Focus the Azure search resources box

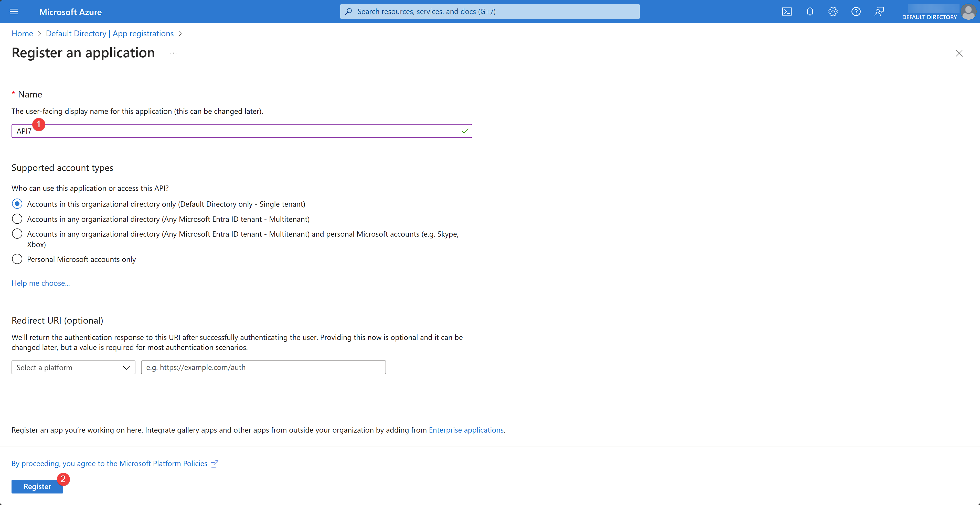click(490, 12)
